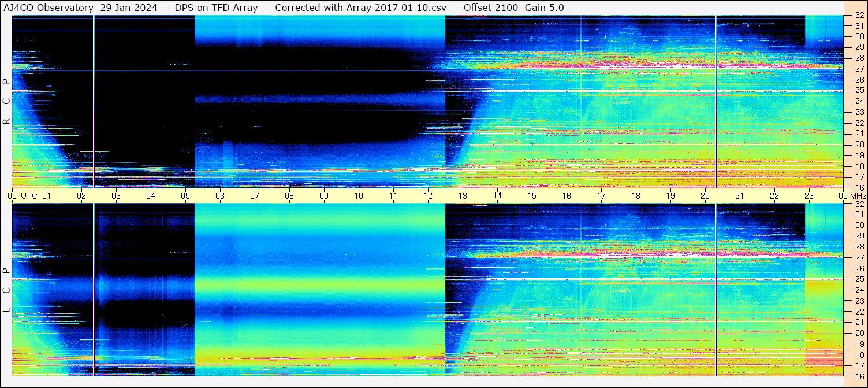Select hour 20 on the time axis
This screenshot has width=868, height=388.
[705, 196]
